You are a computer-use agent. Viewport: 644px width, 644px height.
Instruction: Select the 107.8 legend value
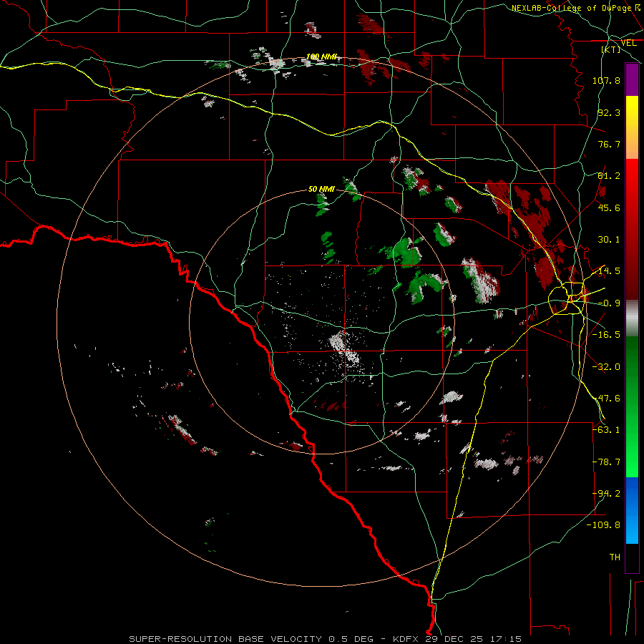tap(606, 80)
